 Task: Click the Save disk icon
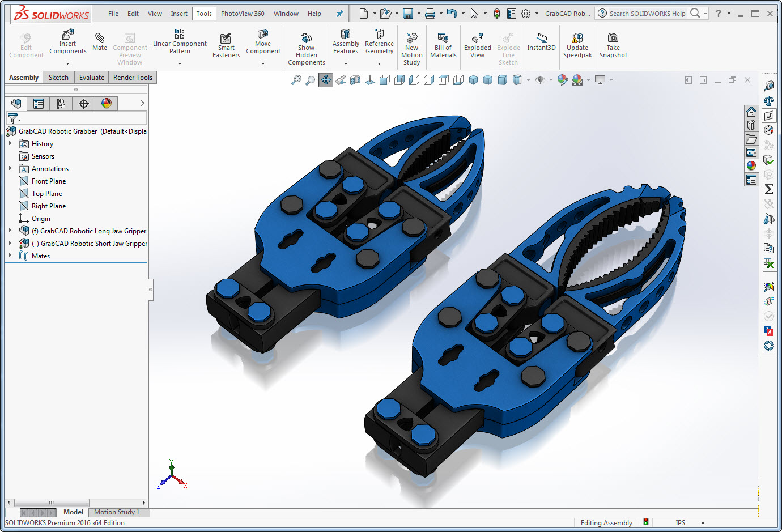click(x=408, y=14)
